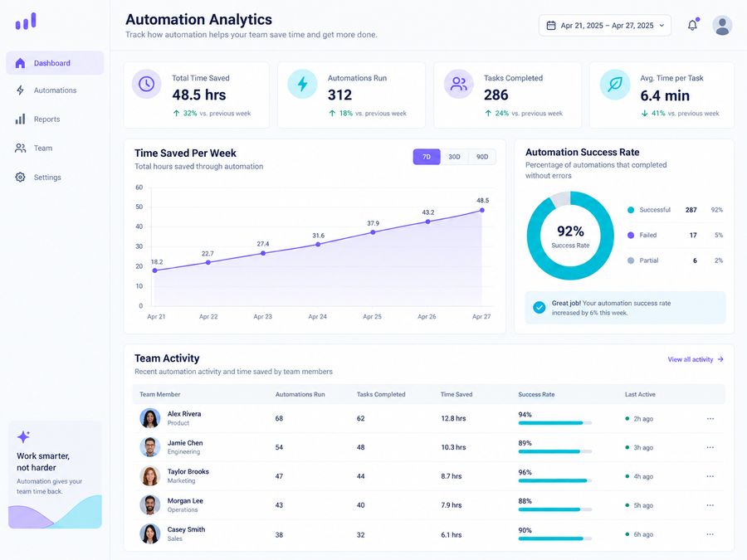Sort by Team Member column header

pyautogui.click(x=159, y=394)
